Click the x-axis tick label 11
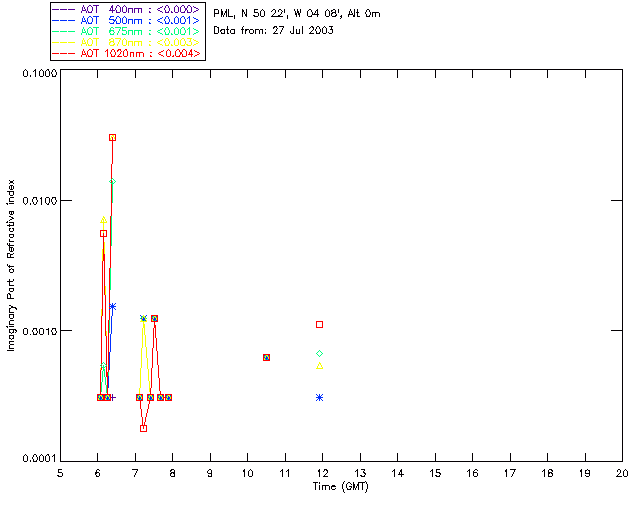 [x=285, y=474]
